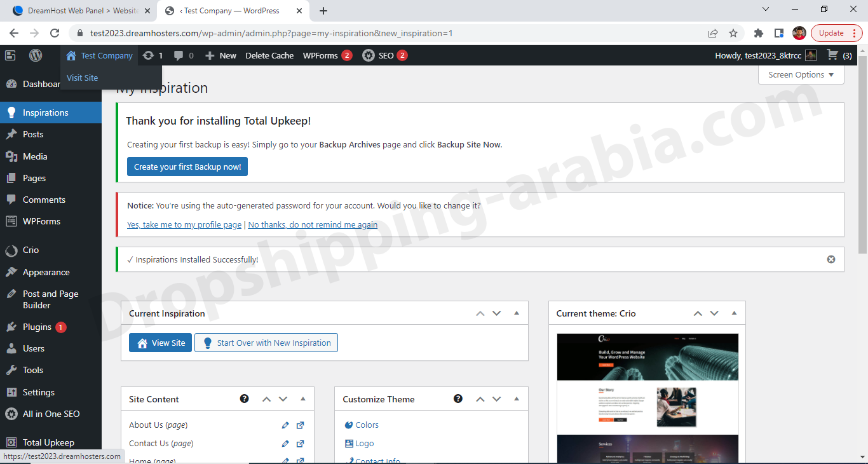Open the cart icon in the admin bar
This screenshot has width=868, height=464.
pyautogui.click(x=839, y=55)
